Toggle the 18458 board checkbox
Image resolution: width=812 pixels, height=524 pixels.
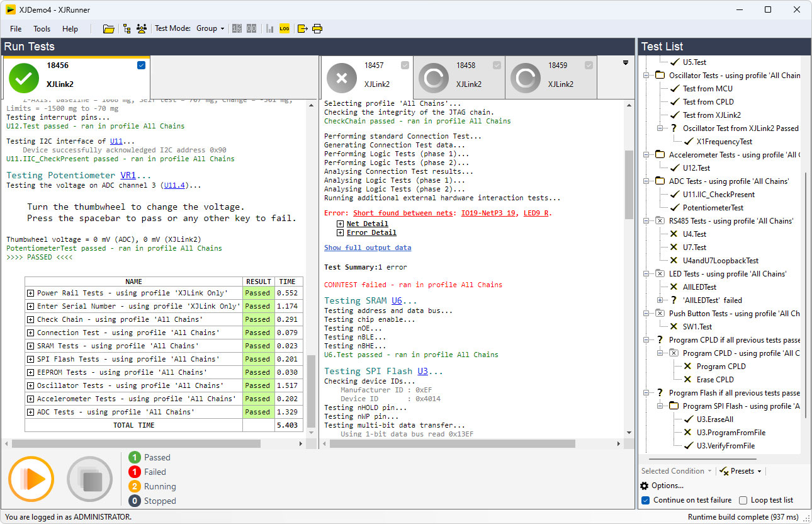tap(497, 65)
